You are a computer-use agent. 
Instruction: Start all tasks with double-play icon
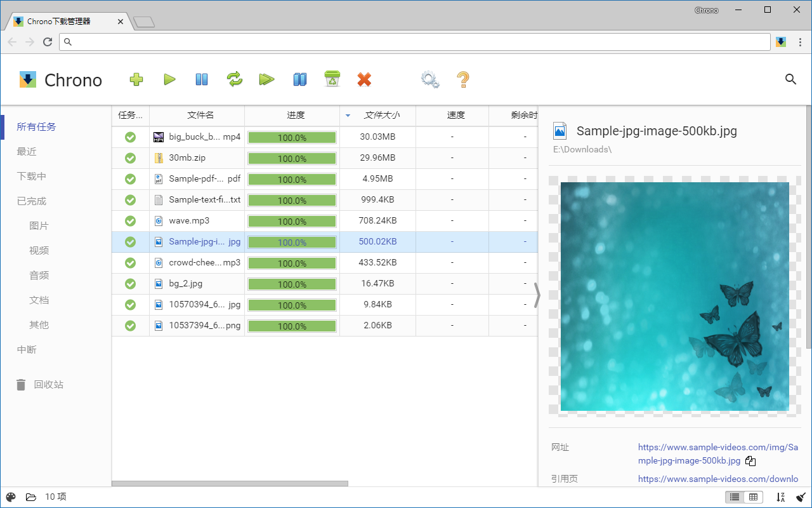(266, 79)
